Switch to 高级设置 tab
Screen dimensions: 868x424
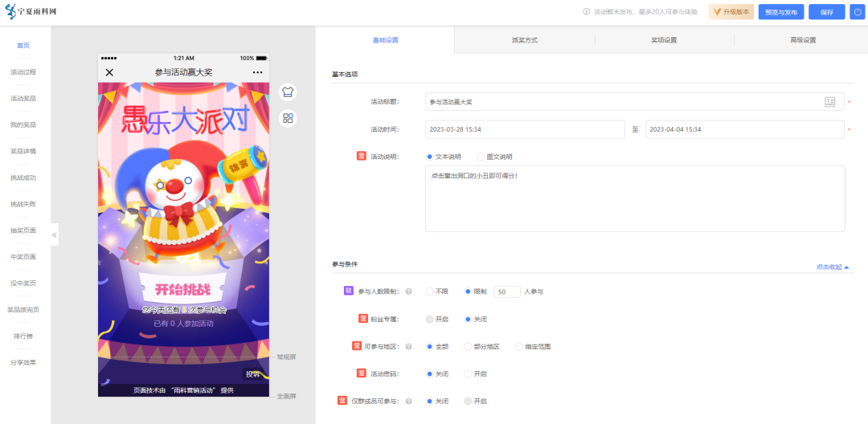pyautogui.click(x=803, y=40)
